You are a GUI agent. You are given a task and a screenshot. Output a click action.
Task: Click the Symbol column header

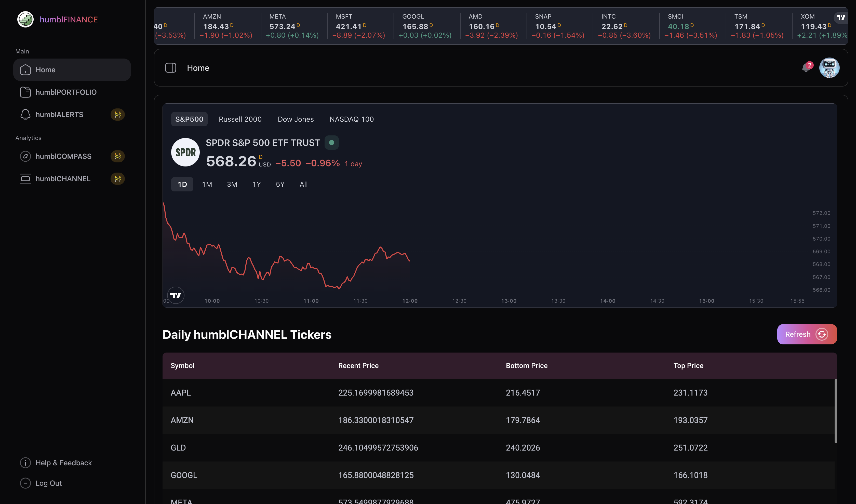(x=182, y=366)
